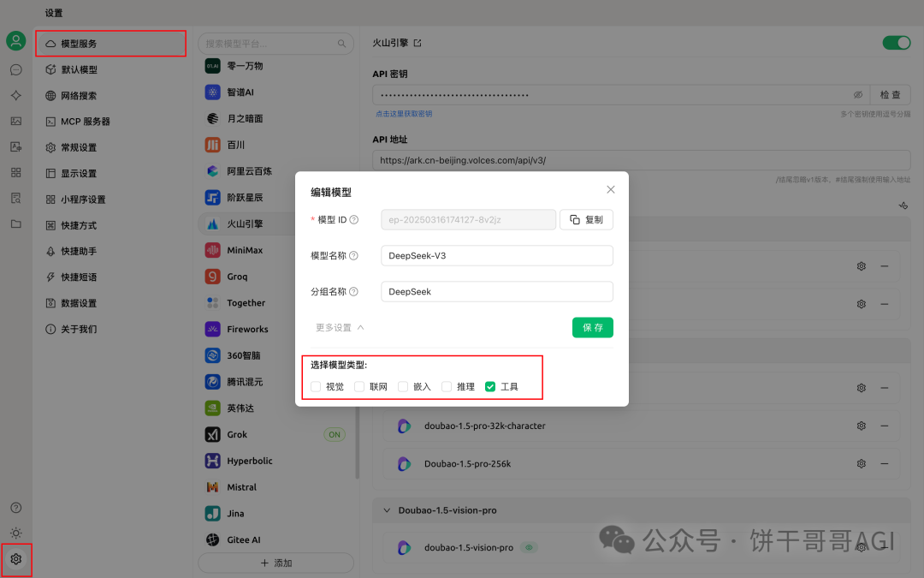This screenshot has height=578, width=924.
Task: Open 默认模型 settings menu
Action: coord(110,69)
